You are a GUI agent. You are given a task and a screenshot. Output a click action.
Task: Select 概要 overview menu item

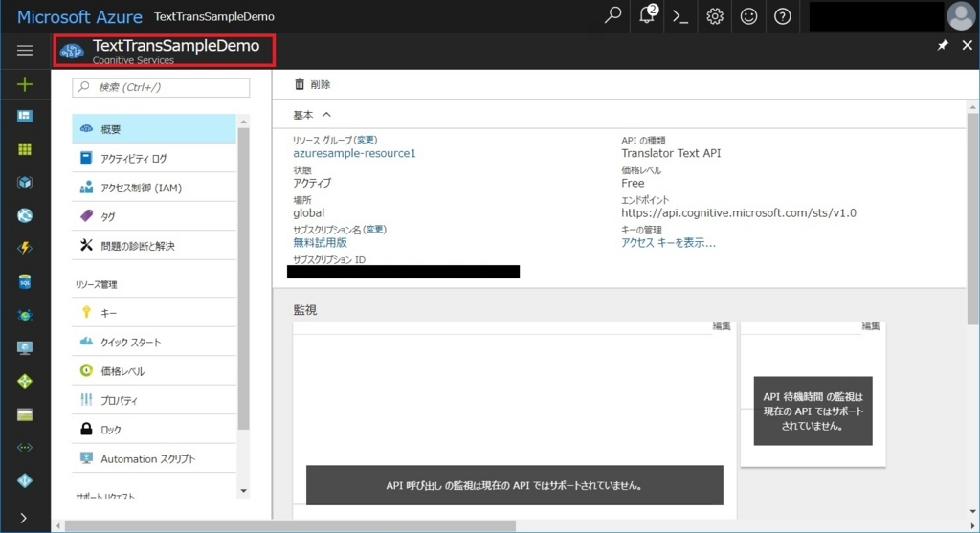pos(154,129)
